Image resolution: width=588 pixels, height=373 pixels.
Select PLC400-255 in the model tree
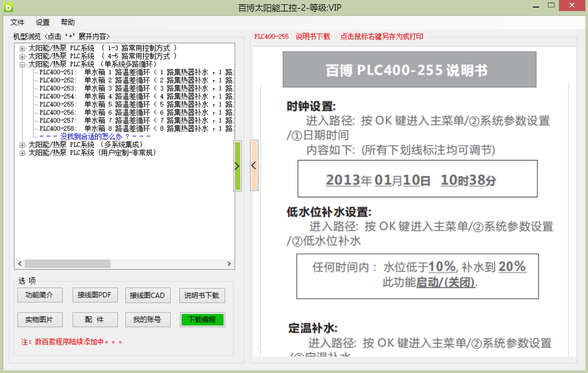click(x=57, y=105)
